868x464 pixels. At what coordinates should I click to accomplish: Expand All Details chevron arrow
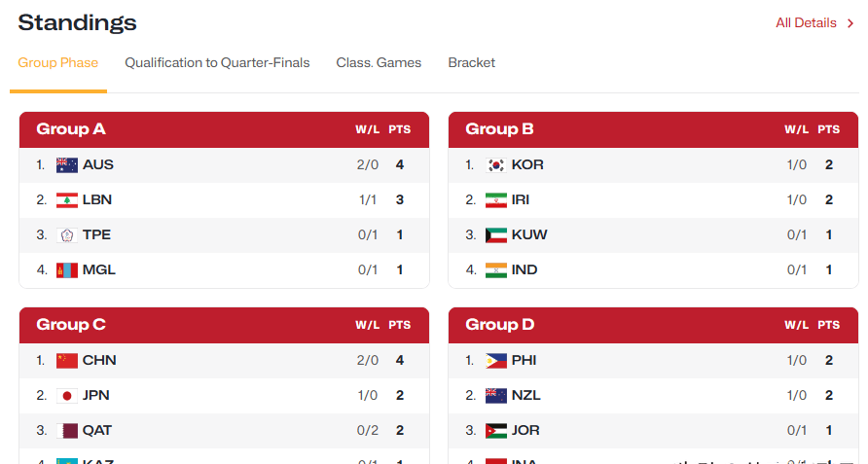[850, 23]
